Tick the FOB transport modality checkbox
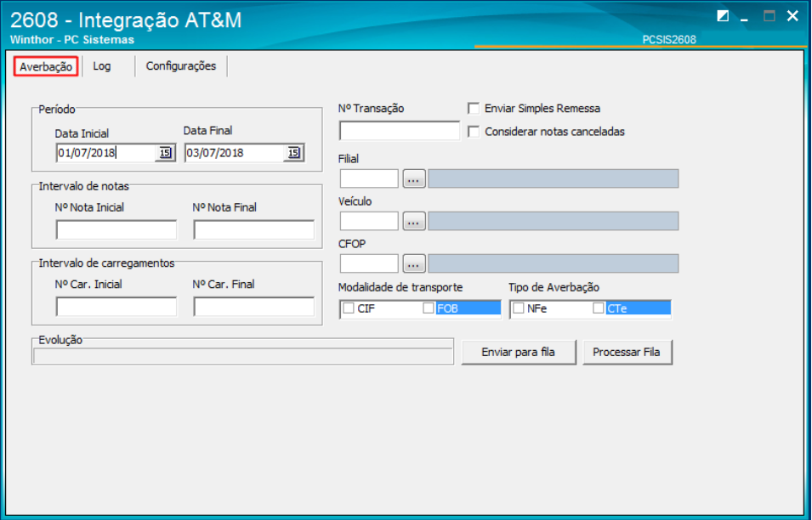Viewport: 812px width, 520px height. pos(429,308)
